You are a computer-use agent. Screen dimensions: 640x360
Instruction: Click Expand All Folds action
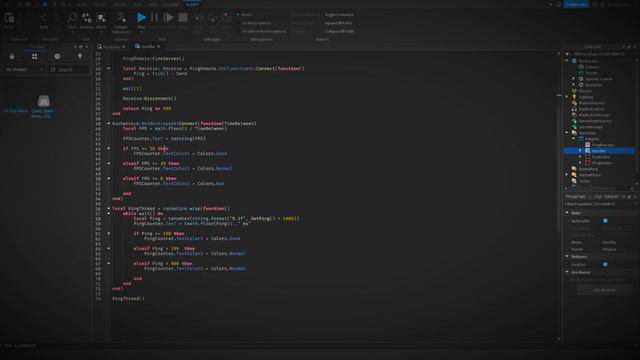tap(338, 23)
